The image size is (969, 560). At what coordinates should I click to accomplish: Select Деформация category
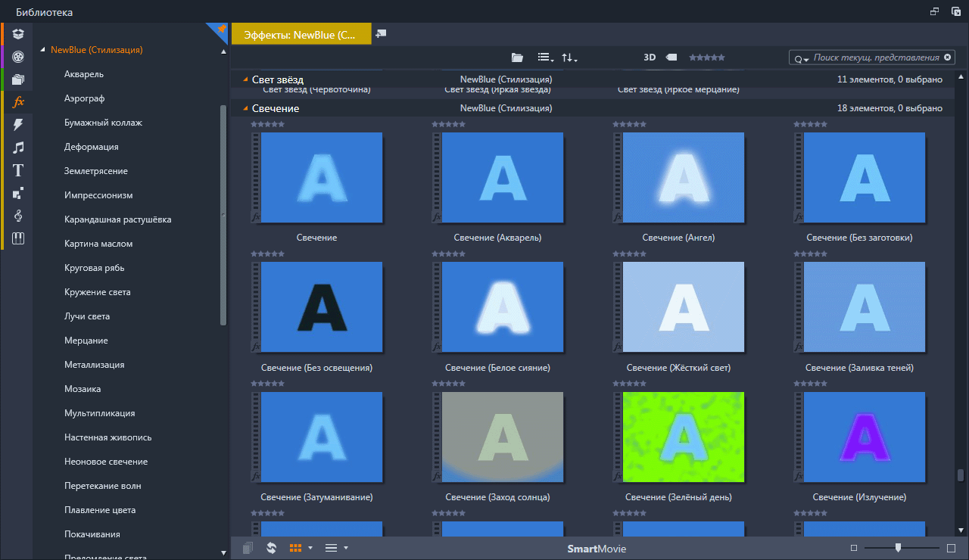point(91,147)
